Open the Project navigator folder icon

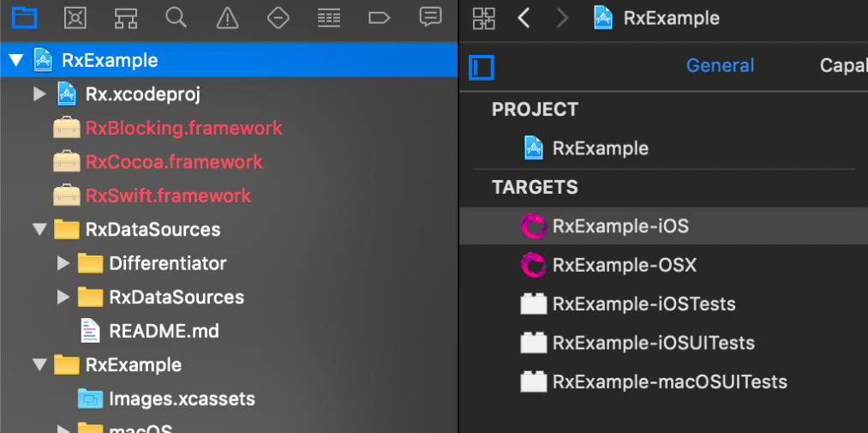(x=24, y=18)
